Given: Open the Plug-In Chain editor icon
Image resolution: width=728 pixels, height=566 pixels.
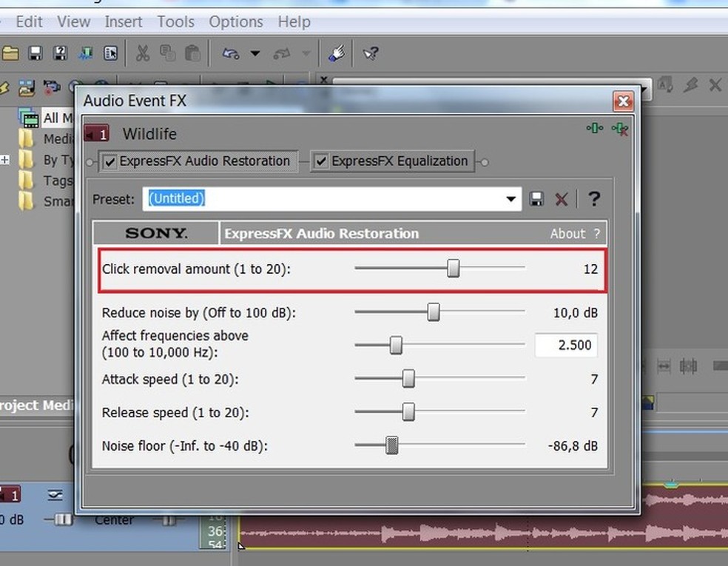Looking at the screenshot, I should click(594, 129).
